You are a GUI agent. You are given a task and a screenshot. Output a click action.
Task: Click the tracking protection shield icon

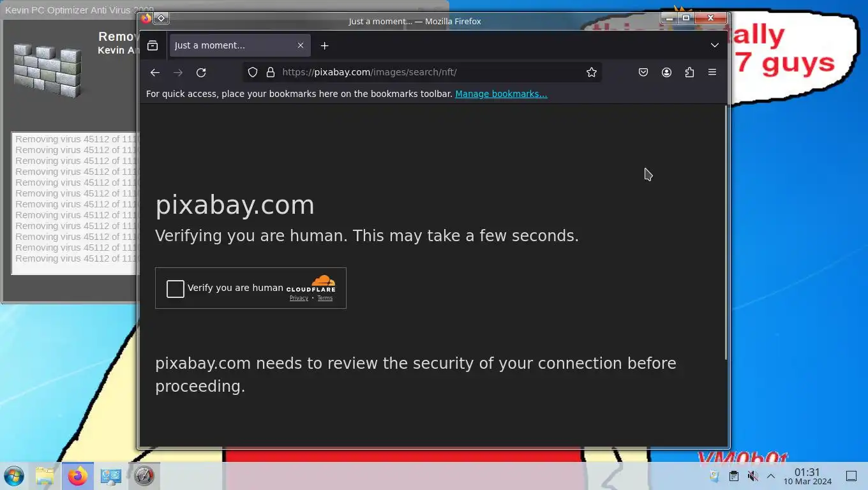[253, 73]
